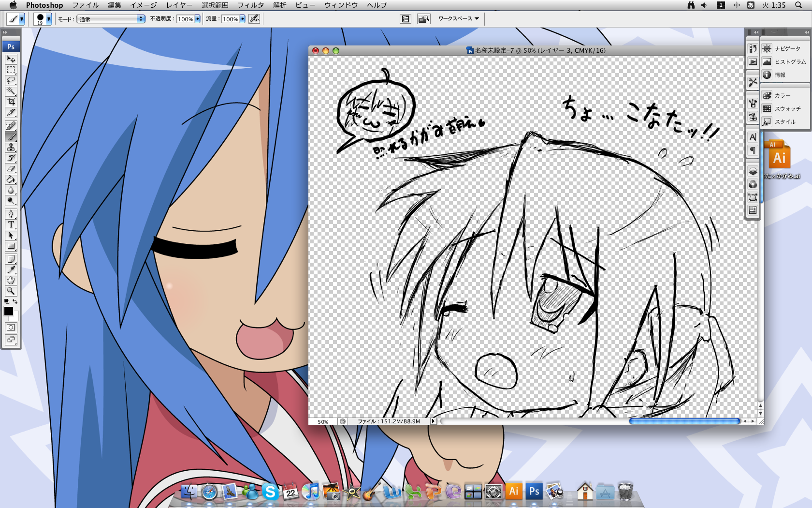Collapse the toolbox using its double arrows
The image size is (812, 508).
pyautogui.click(x=5, y=32)
